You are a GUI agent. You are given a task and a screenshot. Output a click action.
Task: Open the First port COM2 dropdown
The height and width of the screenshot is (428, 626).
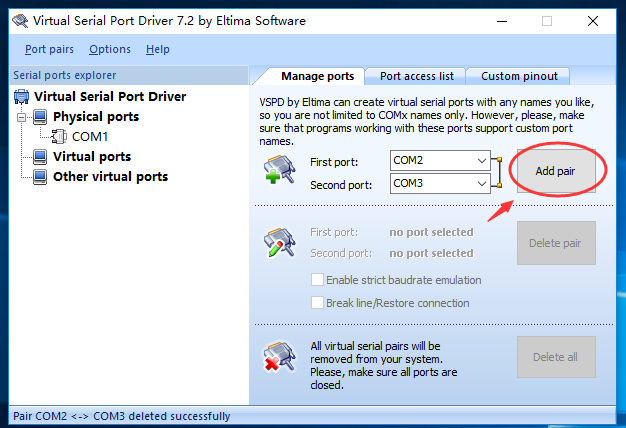482,160
